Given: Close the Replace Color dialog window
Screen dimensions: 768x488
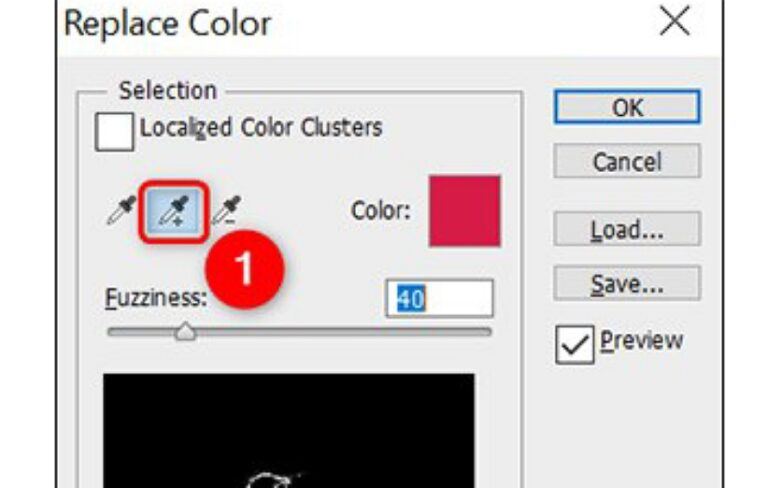Looking at the screenshot, I should 676,22.
